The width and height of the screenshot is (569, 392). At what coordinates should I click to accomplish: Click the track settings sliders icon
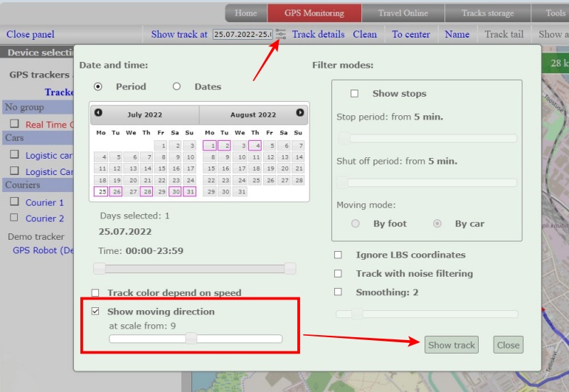pos(281,34)
